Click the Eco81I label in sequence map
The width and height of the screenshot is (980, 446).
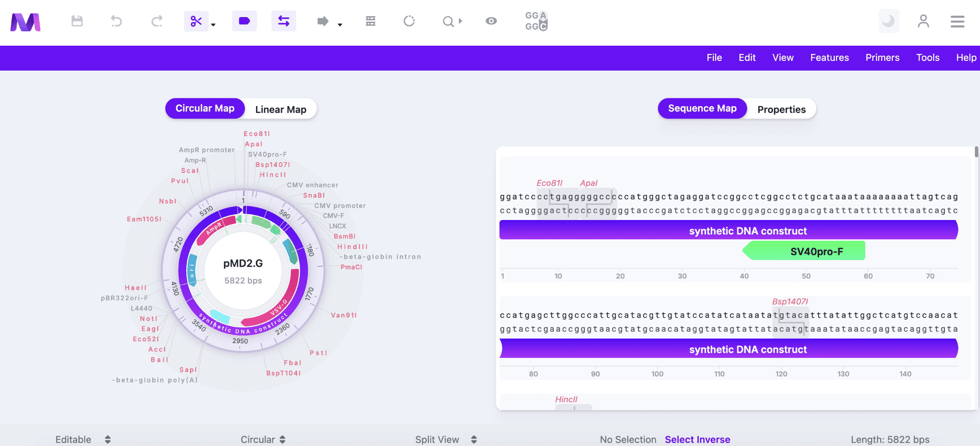coord(549,183)
